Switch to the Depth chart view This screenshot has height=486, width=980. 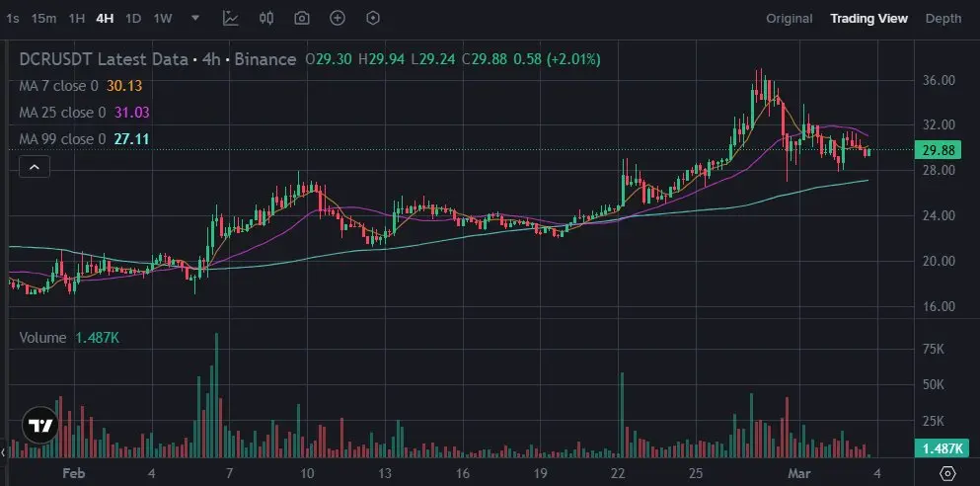[x=943, y=19]
